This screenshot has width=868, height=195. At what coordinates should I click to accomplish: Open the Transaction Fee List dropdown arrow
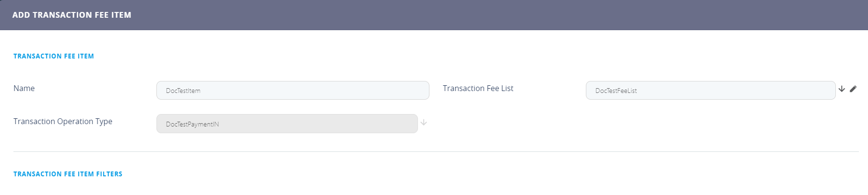click(842, 89)
